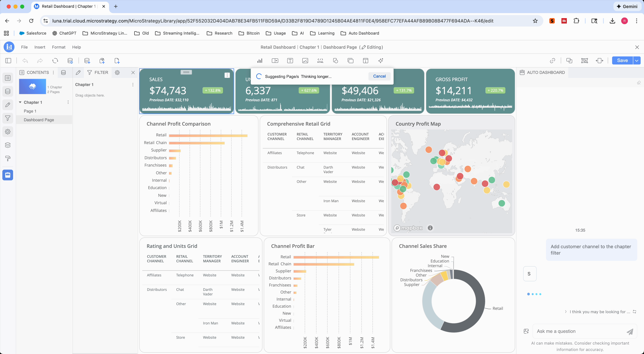Cancel the page suggestion generation
Screen dimensions: 644x354
(x=379, y=76)
